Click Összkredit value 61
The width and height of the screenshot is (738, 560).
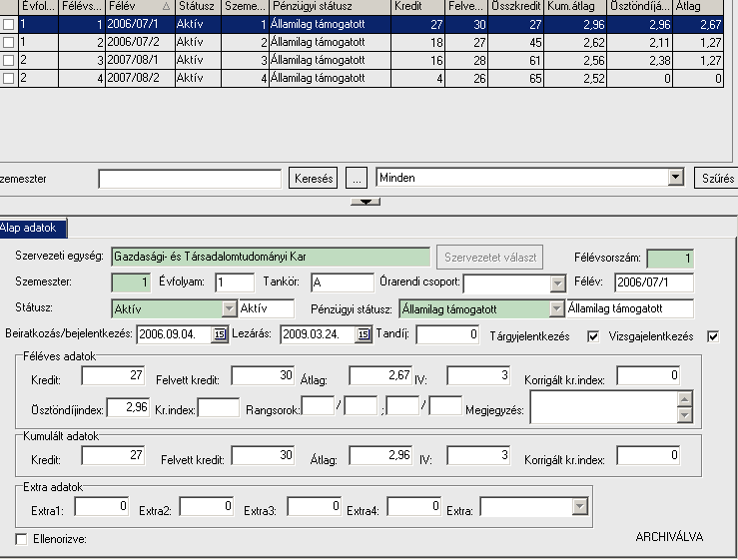click(516, 60)
